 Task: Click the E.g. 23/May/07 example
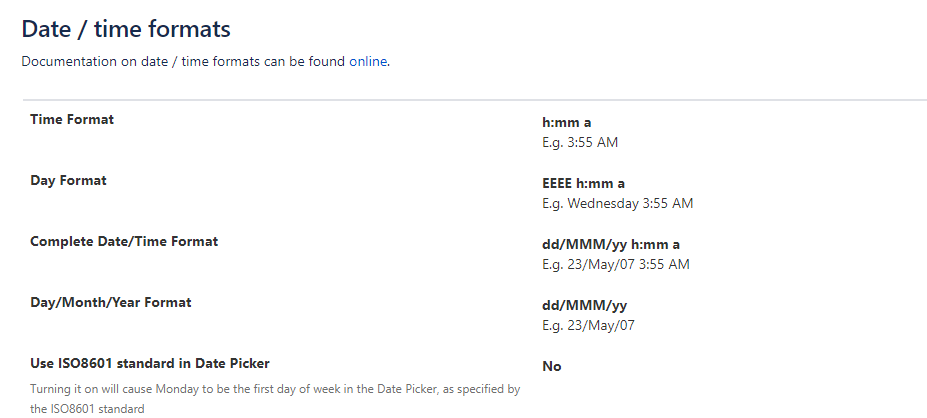pyautogui.click(x=588, y=325)
